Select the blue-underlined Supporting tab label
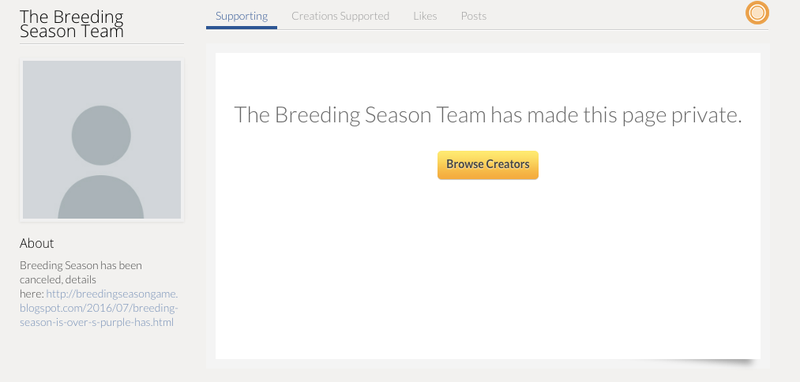Screen dimensions: 800x382 (241, 16)
